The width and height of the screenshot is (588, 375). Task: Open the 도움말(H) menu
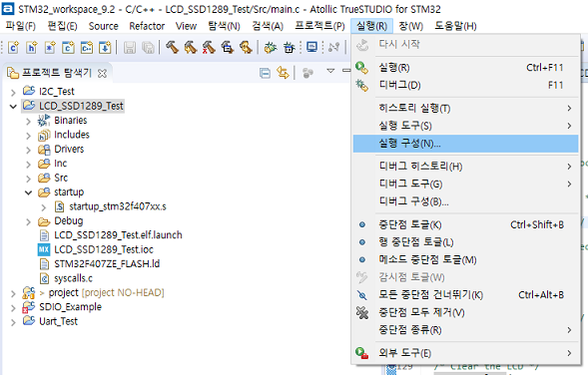click(x=455, y=26)
